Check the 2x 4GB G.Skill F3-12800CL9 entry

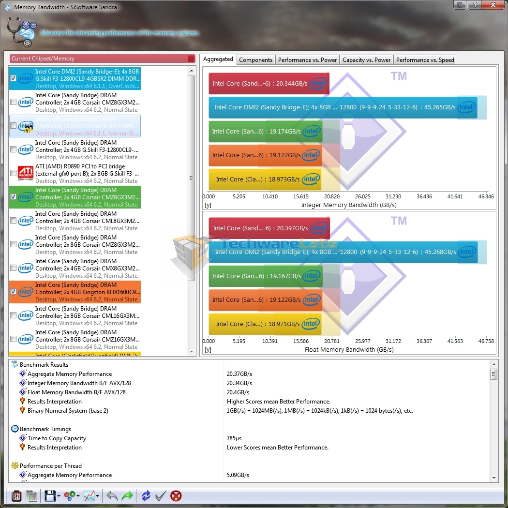13,149
